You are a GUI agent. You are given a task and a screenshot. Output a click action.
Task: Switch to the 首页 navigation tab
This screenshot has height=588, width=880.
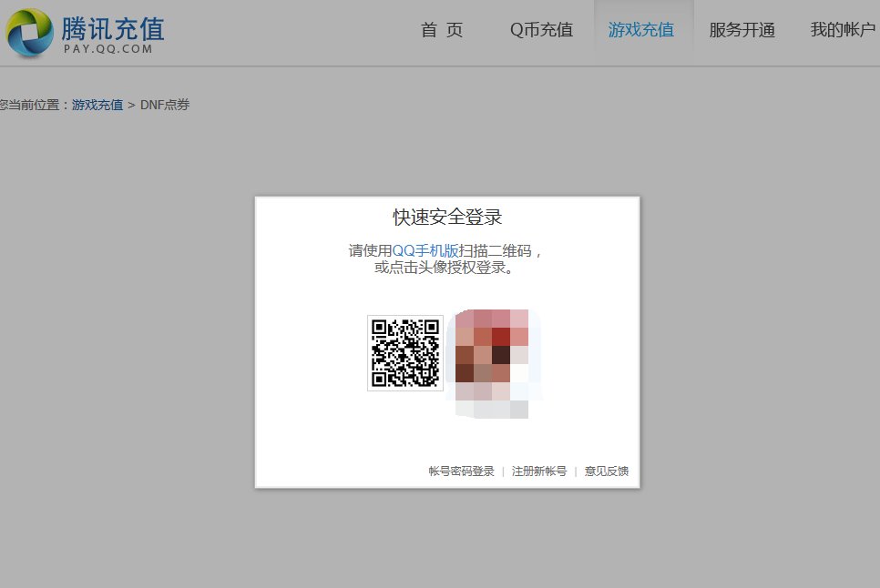click(441, 29)
